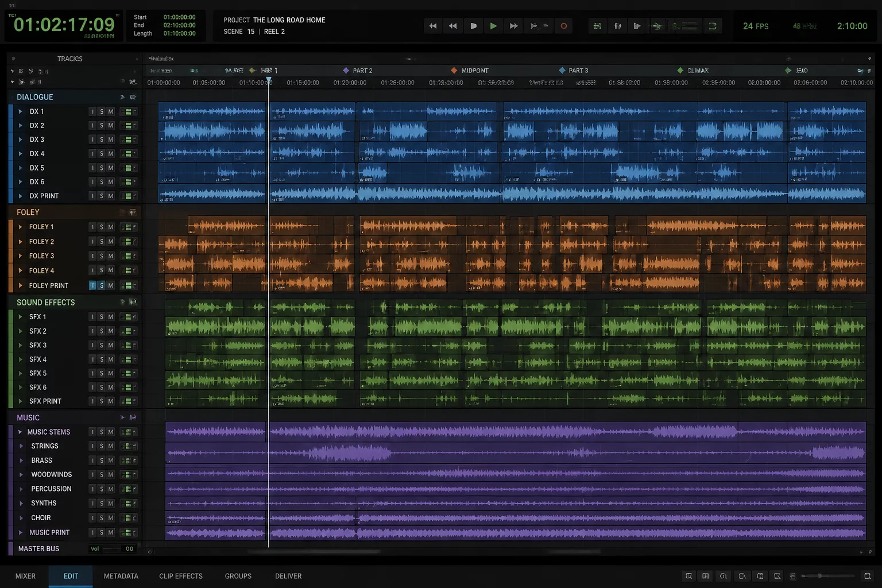Image resolution: width=882 pixels, height=588 pixels.
Task: Click the FOLEY group header settings icon
Action: (x=133, y=212)
